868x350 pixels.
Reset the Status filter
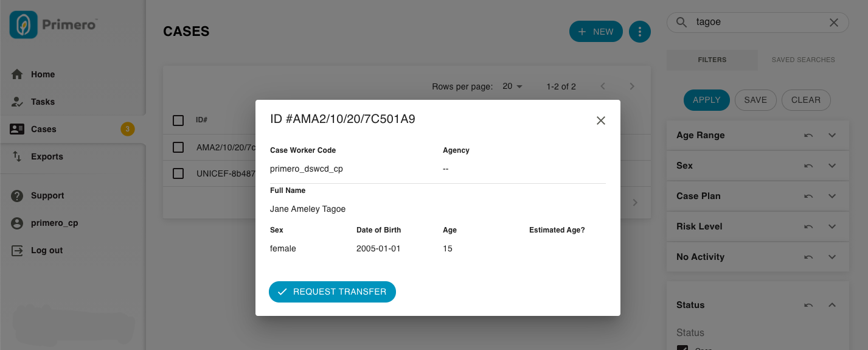(x=808, y=305)
